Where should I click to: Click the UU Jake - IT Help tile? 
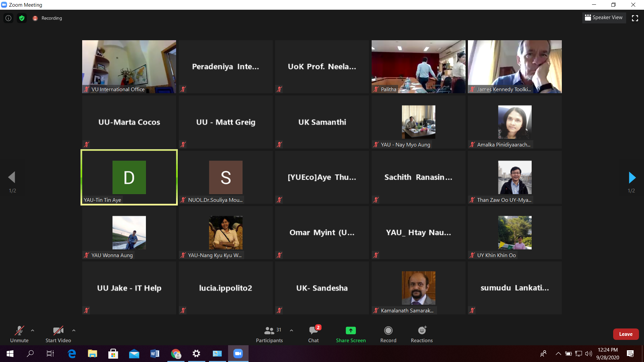(x=129, y=288)
